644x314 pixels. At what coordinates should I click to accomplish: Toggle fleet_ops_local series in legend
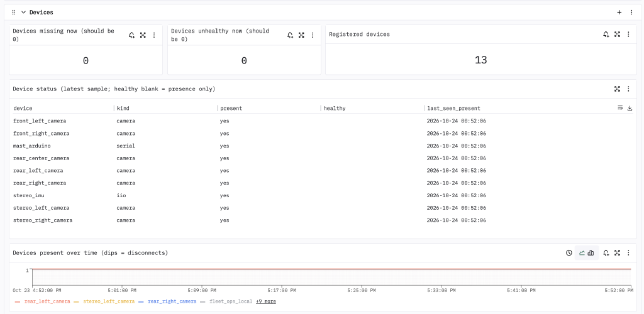(x=231, y=301)
